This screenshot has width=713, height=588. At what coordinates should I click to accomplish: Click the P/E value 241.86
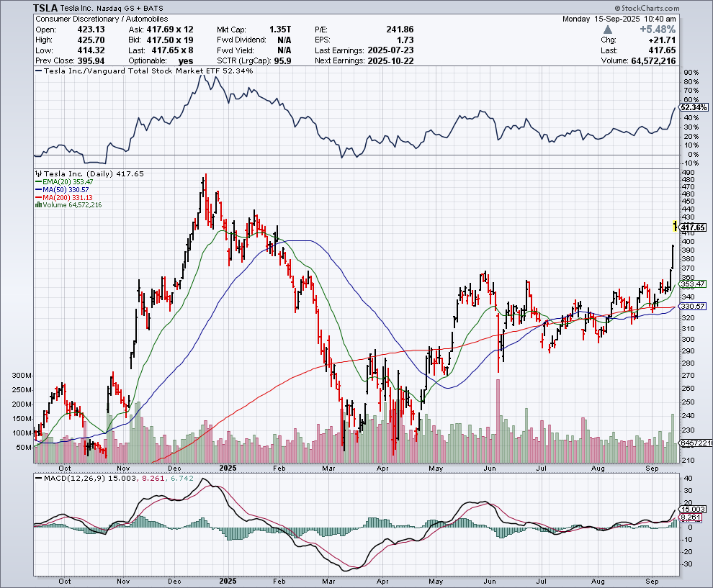[x=400, y=30]
